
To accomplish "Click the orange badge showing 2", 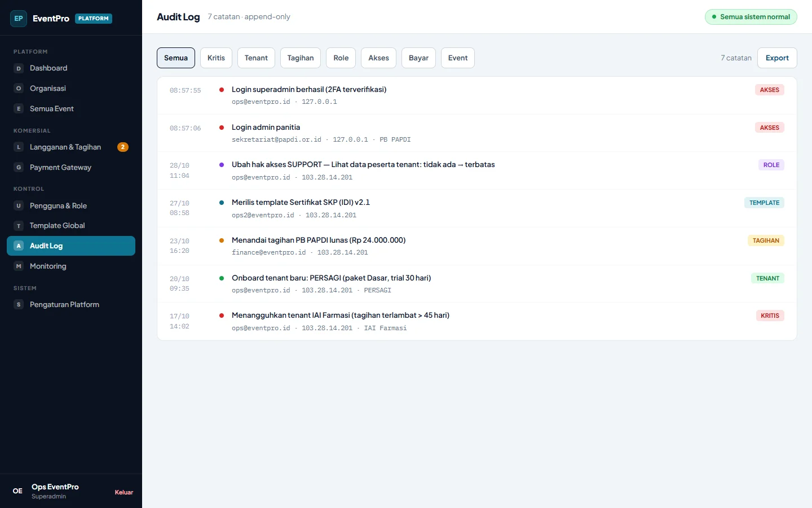I will [123, 147].
